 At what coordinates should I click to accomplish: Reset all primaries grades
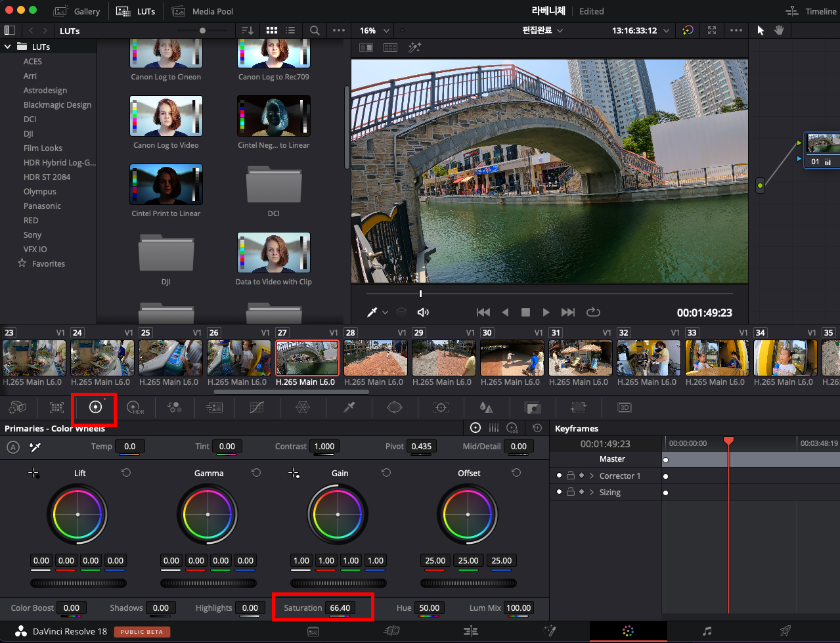tap(537, 428)
